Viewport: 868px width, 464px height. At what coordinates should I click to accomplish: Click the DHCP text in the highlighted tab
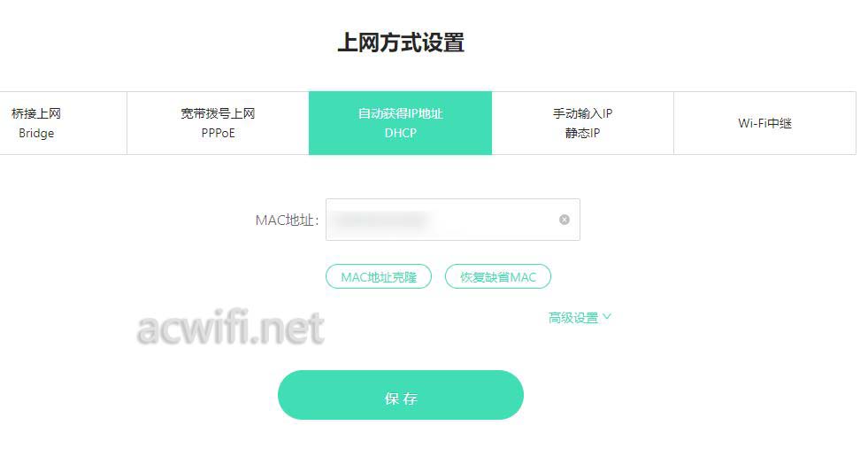[x=400, y=133]
